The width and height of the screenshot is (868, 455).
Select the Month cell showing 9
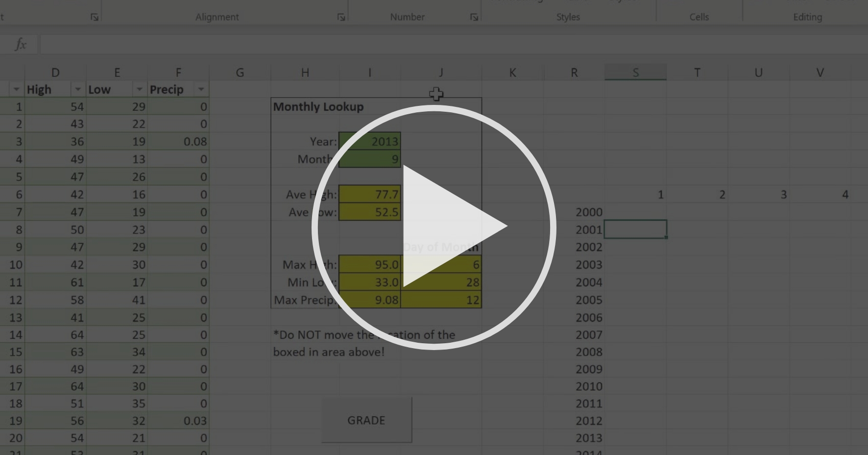[369, 159]
